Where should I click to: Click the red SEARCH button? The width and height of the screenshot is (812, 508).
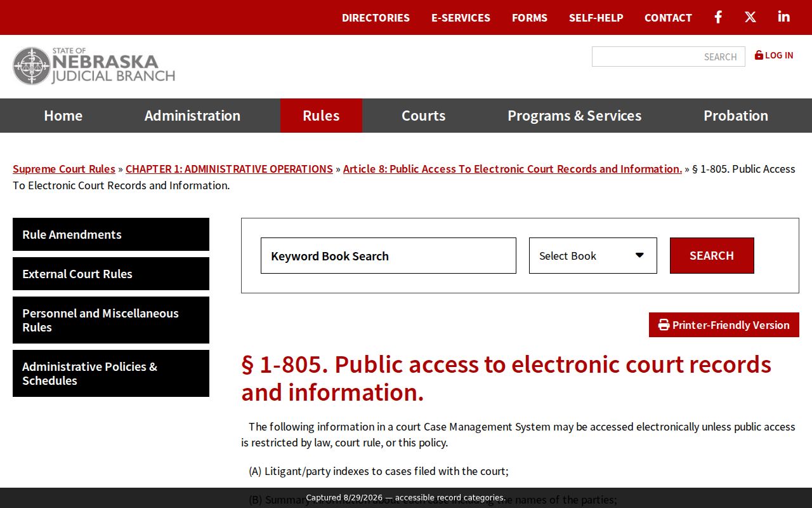point(712,256)
